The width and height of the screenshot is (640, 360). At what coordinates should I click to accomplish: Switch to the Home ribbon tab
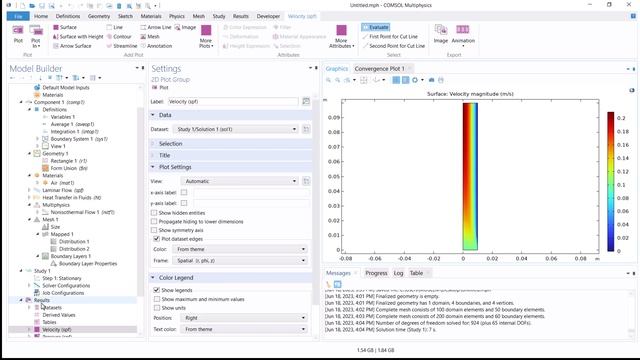(41, 16)
